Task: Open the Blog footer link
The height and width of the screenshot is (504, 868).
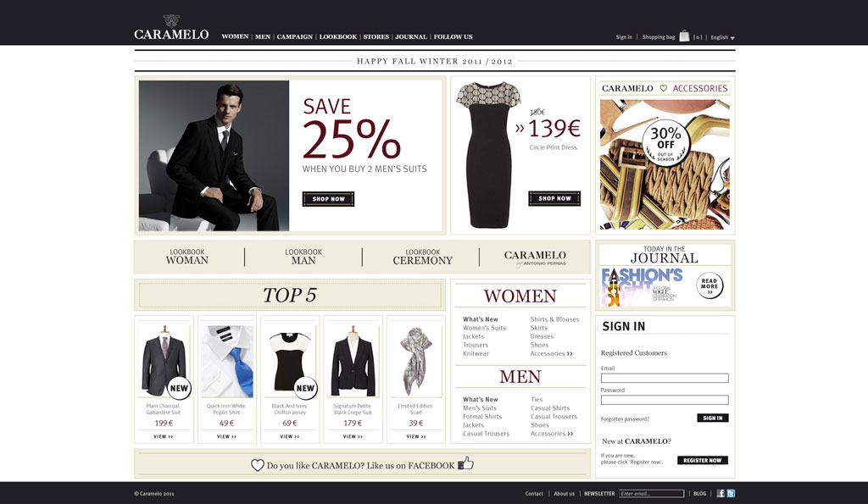Action: pos(699,494)
